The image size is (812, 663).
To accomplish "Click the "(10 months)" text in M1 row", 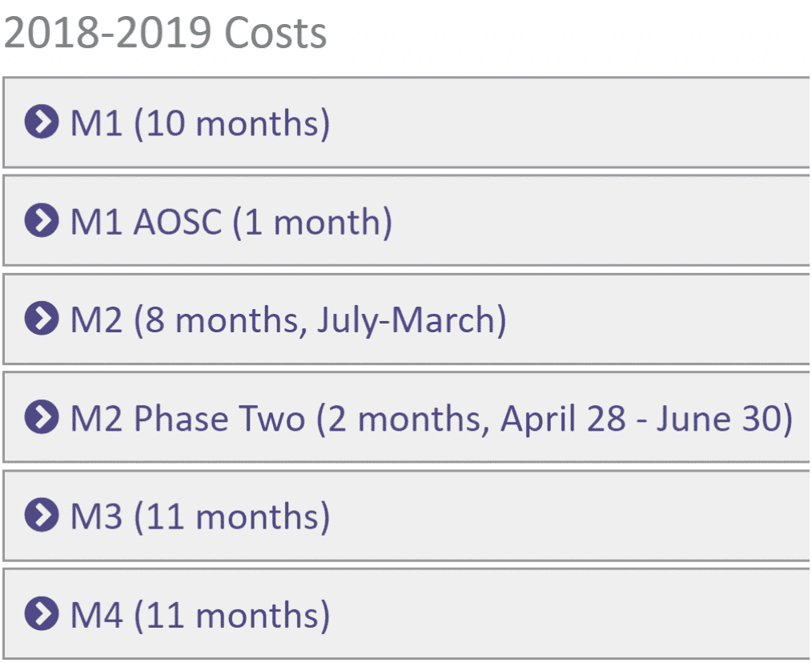I will 232,124.
